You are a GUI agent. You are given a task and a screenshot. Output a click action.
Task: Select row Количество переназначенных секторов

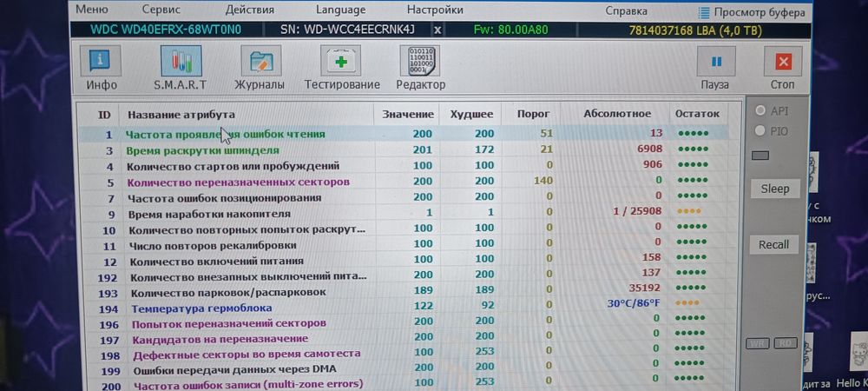pos(403,182)
